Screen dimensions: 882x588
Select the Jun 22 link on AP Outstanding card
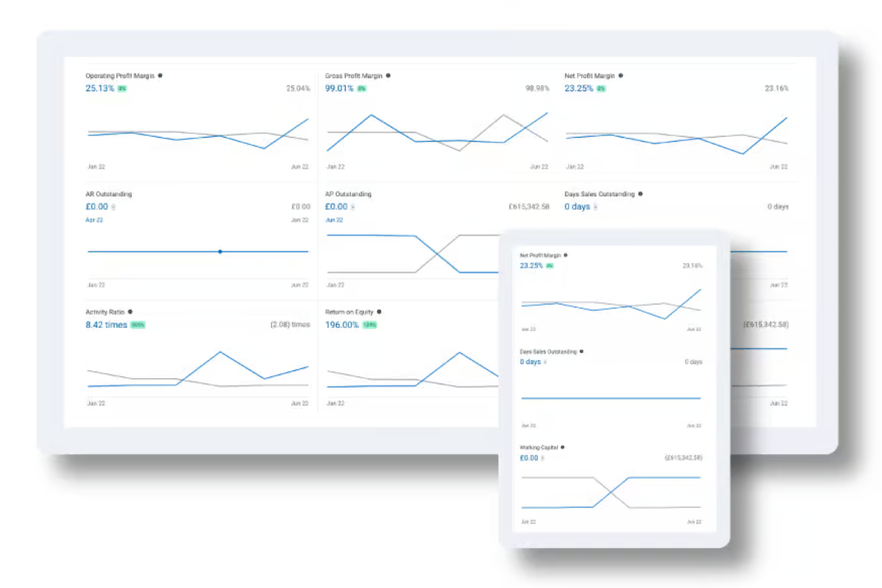335,220
